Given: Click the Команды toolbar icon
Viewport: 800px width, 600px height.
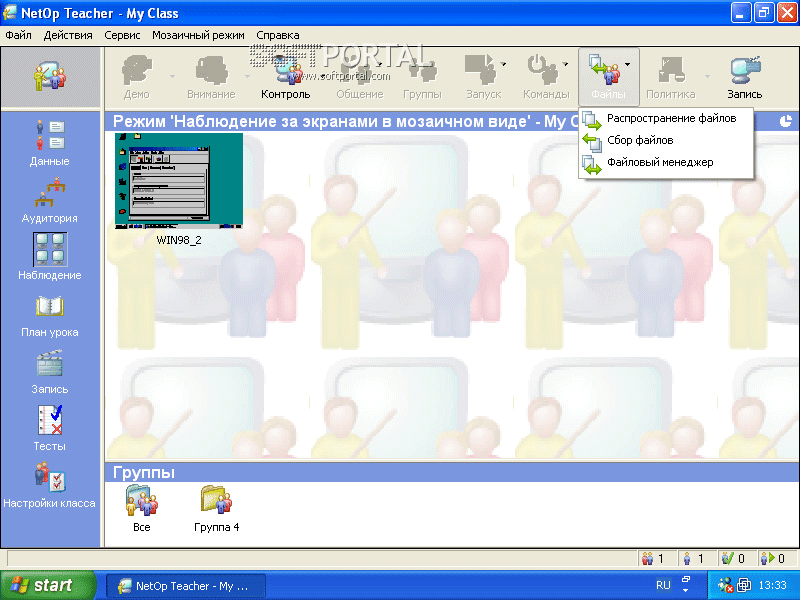Looking at the screenshot, I should point(546,77).
